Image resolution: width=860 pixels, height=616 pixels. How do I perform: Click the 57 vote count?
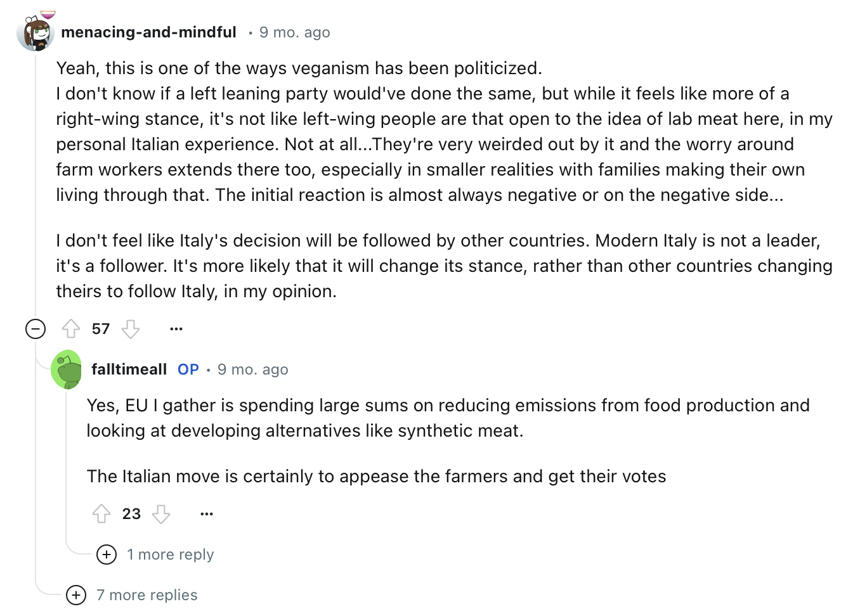pos(101,329)
